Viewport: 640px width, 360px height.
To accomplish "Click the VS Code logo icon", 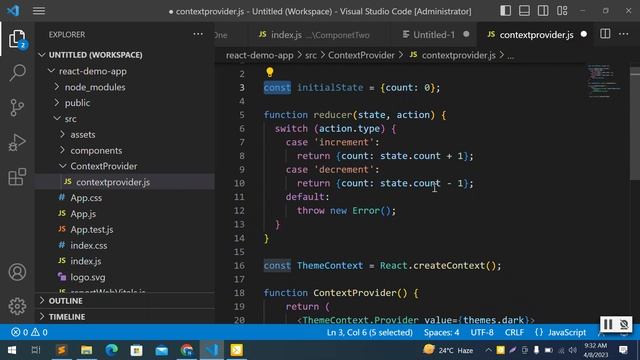I will [x=13, y=11].
